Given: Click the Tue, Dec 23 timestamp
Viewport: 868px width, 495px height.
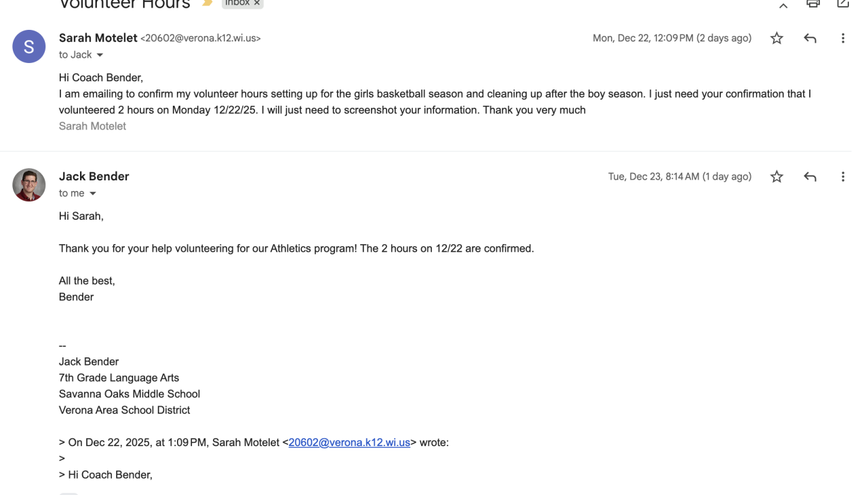Looking at the screenshot, I should coord(679,177).
